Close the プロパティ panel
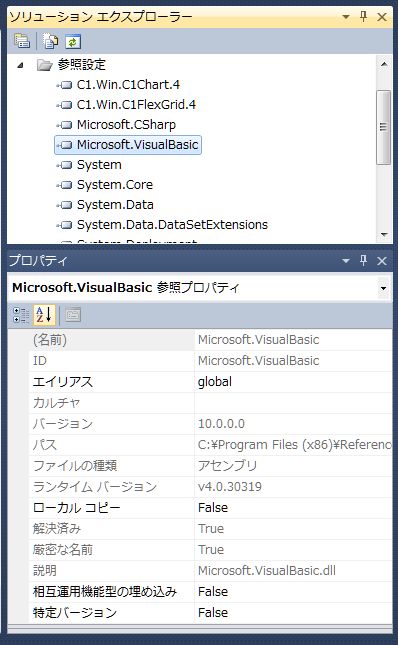This screenshot has height=645, width=398. 382,261
